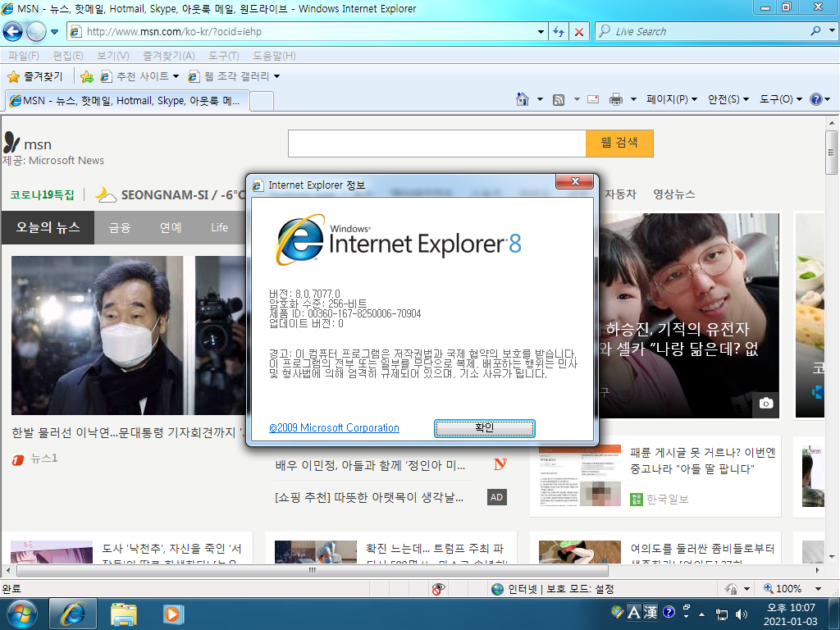Screen dimensions: 840x630
Task: Open the 보기(V) menu
Action: [112, 56]
